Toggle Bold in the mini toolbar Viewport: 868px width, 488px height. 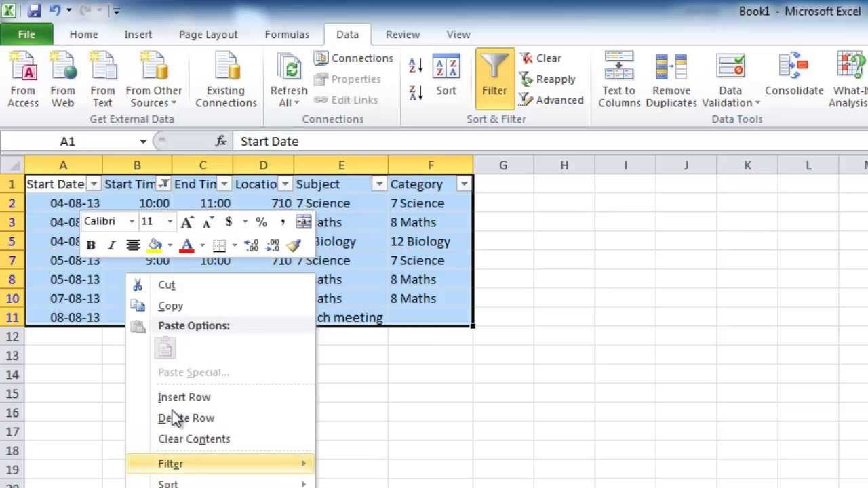[91, 245]
